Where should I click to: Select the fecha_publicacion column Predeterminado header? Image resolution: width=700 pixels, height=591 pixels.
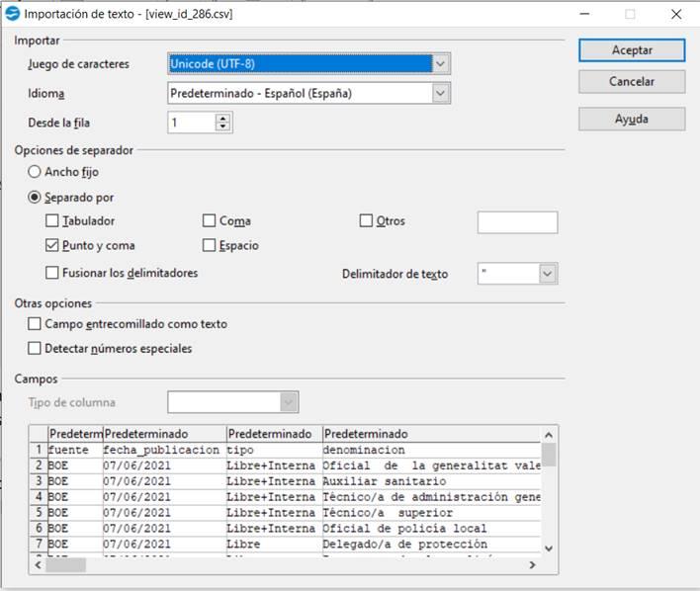tap(165, 434)
